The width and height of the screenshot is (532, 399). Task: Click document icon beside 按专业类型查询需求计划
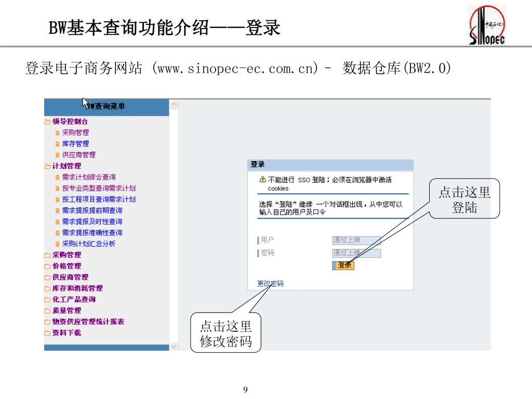click(58, 188)
